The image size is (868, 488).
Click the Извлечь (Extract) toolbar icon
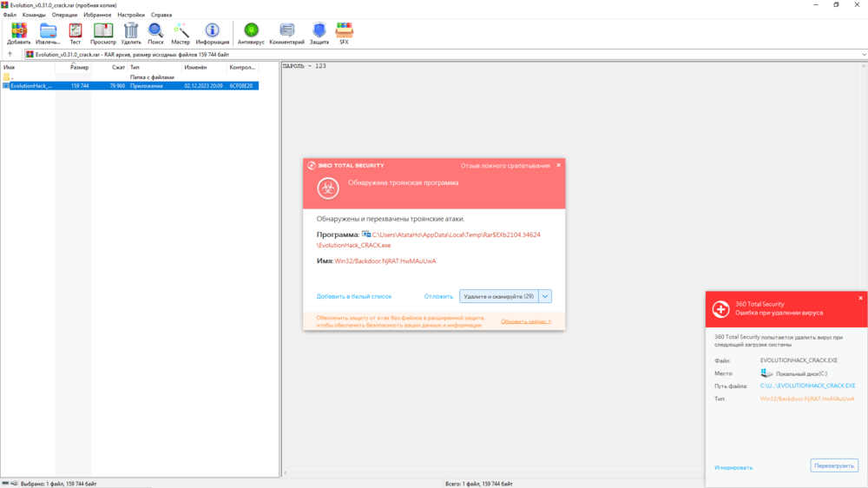48,33
